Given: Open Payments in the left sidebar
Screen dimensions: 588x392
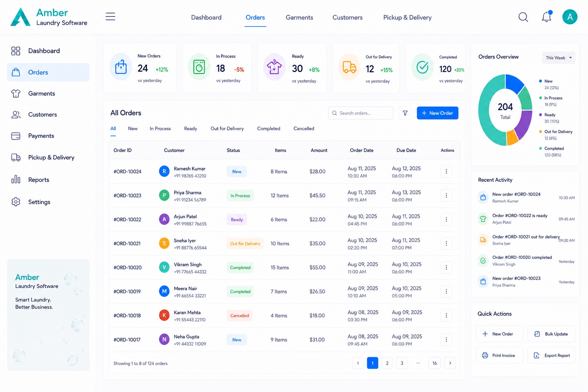Looking at the screenshot, I should click(x=48, y=136).
